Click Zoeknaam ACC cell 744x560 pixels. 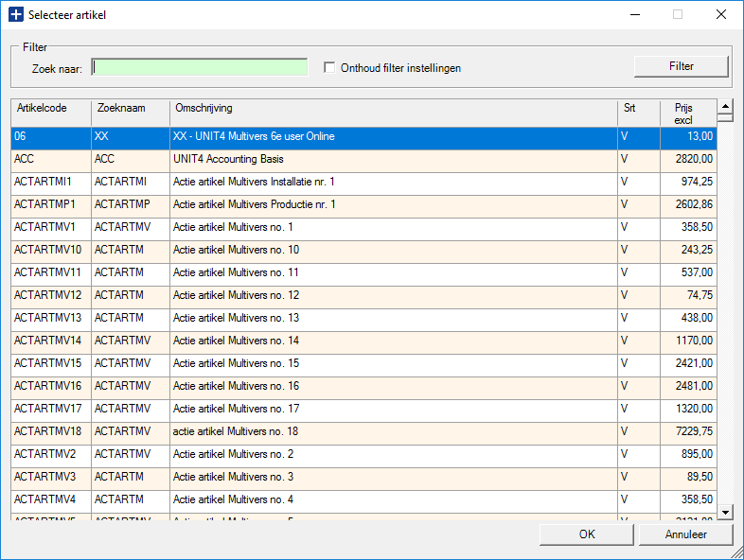pos(131,159)
